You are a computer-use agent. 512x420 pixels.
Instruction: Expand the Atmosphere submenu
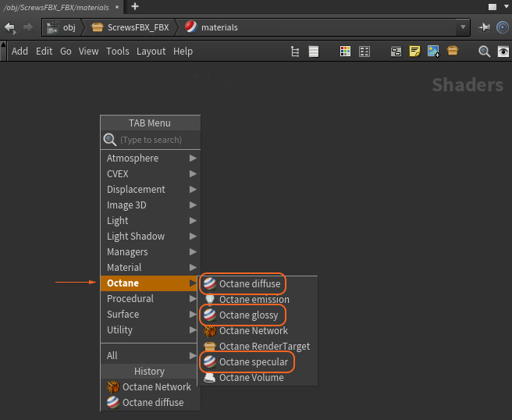tap(151, 158)
